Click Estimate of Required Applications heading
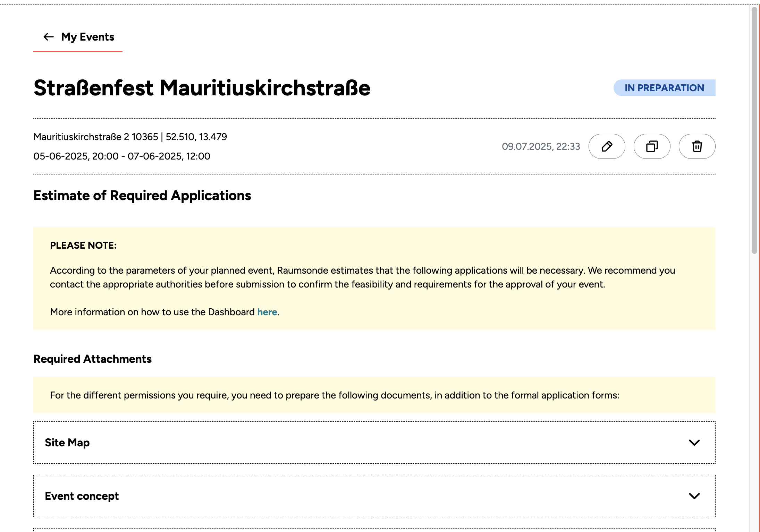 point(142,196)
